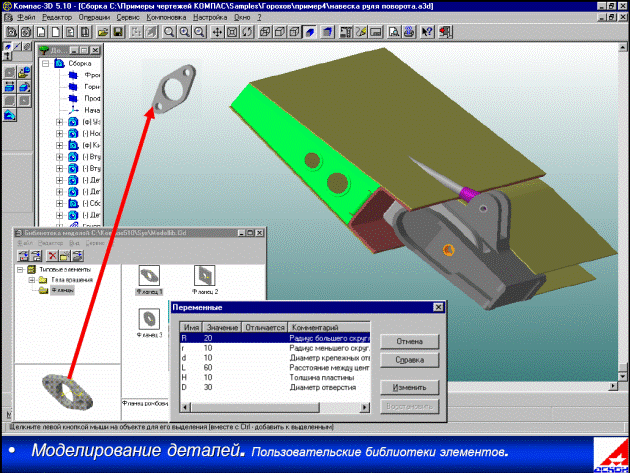Image resolution: width=630 pixels, height=473 pixels.
Task: Open context help arrow-question icon
Action: (427, 32)
